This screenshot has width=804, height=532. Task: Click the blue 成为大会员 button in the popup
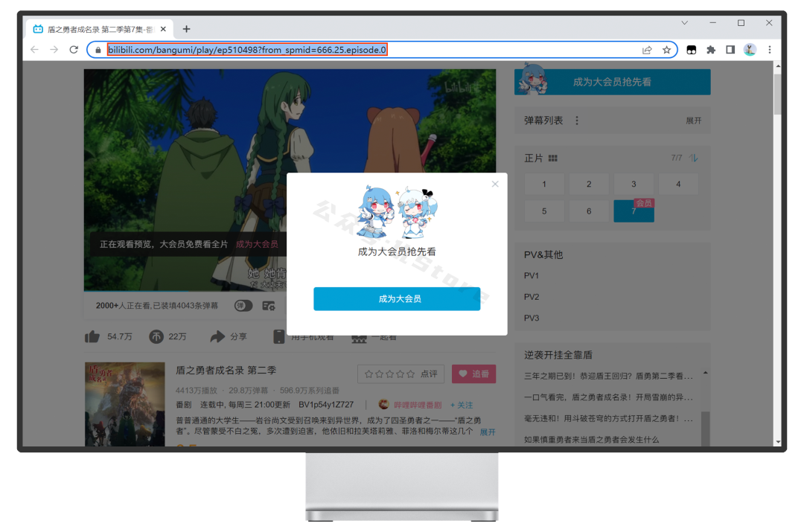point(397,299)
